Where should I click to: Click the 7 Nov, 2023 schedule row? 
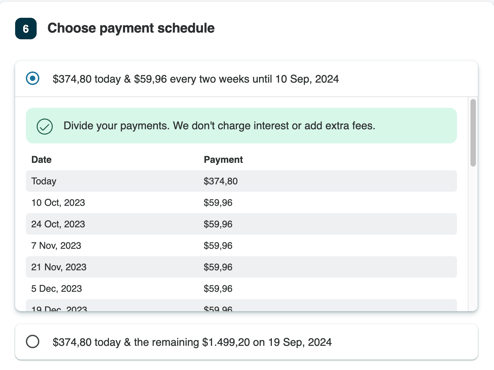click(x=241, y=245)
